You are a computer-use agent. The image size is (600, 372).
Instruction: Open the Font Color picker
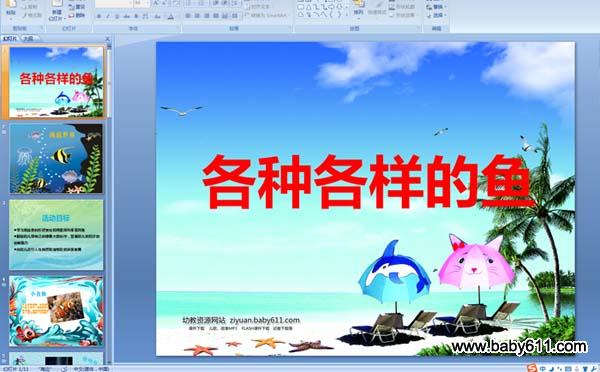tap(171, 16)
